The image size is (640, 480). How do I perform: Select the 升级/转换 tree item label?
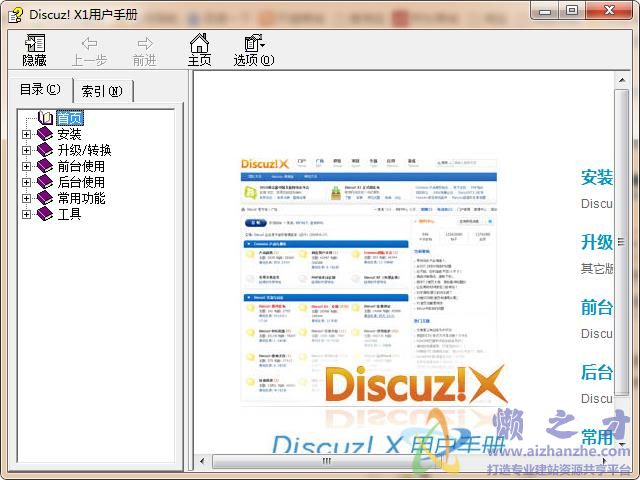tap(84, 150)
